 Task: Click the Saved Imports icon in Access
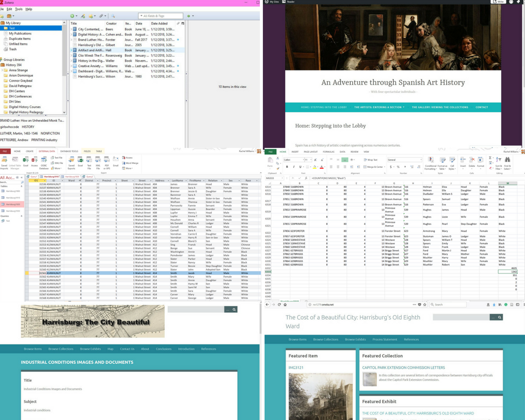click(4, 159)
